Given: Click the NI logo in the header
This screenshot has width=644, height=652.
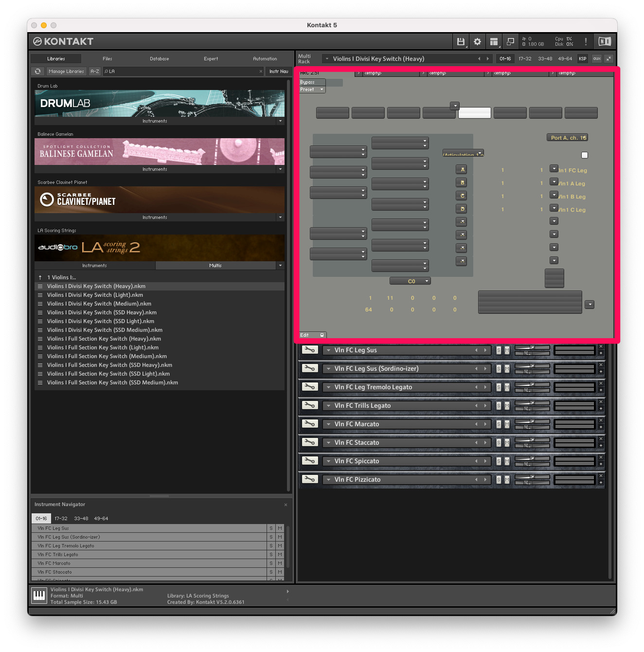Looking at the screenshot, I should pos(605,41).
